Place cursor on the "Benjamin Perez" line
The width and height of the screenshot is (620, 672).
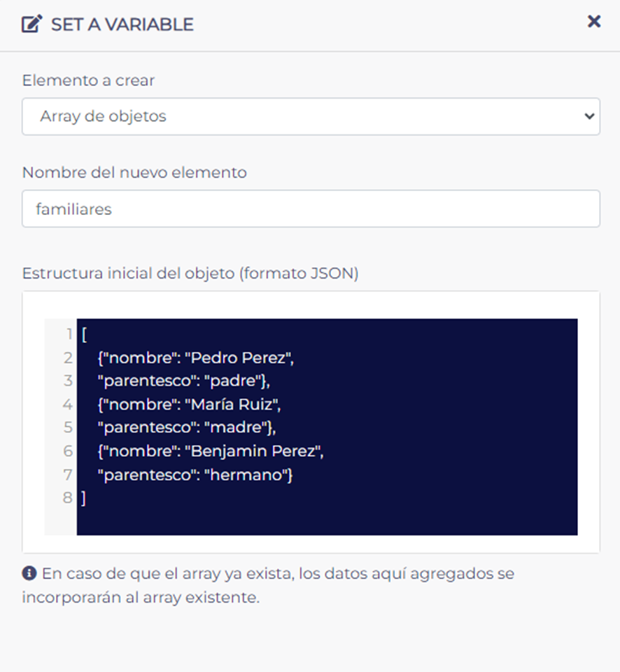point(211,451)
